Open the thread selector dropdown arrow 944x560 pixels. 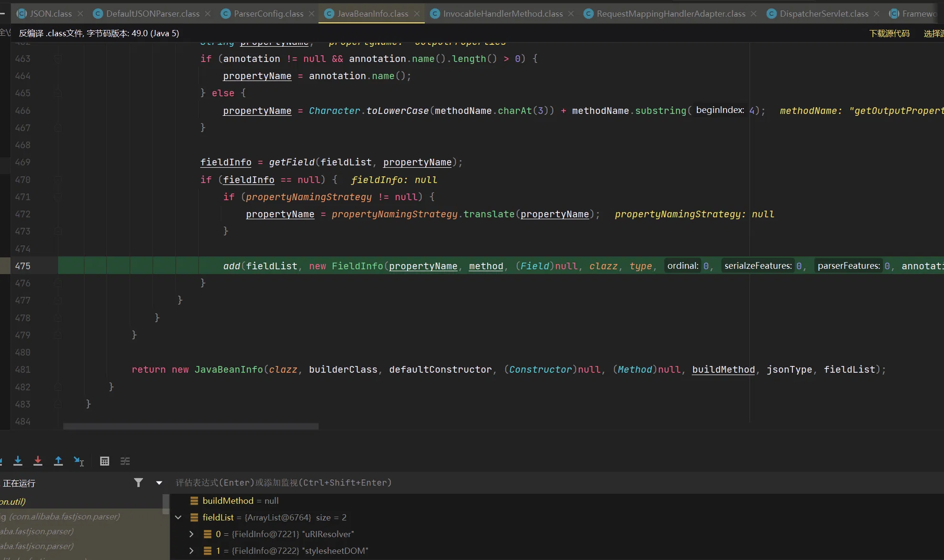(x=159, y=483)
